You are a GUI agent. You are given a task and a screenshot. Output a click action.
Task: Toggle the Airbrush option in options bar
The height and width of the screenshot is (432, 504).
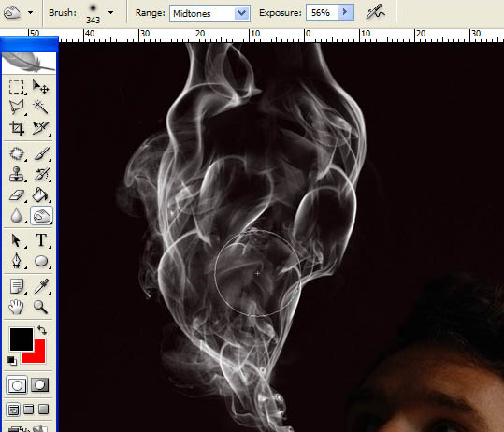[376, 12]
